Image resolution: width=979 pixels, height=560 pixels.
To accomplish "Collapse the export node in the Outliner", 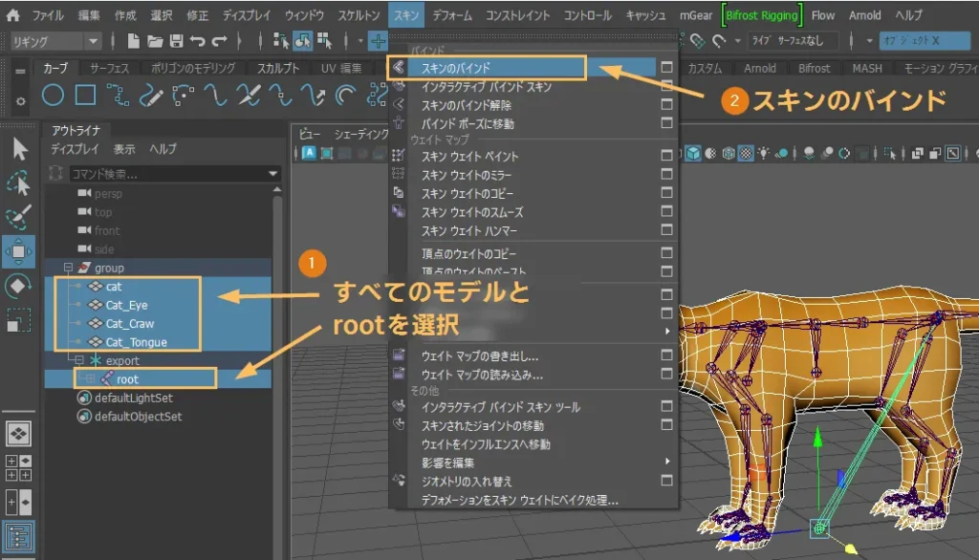I will pos(79,360).
